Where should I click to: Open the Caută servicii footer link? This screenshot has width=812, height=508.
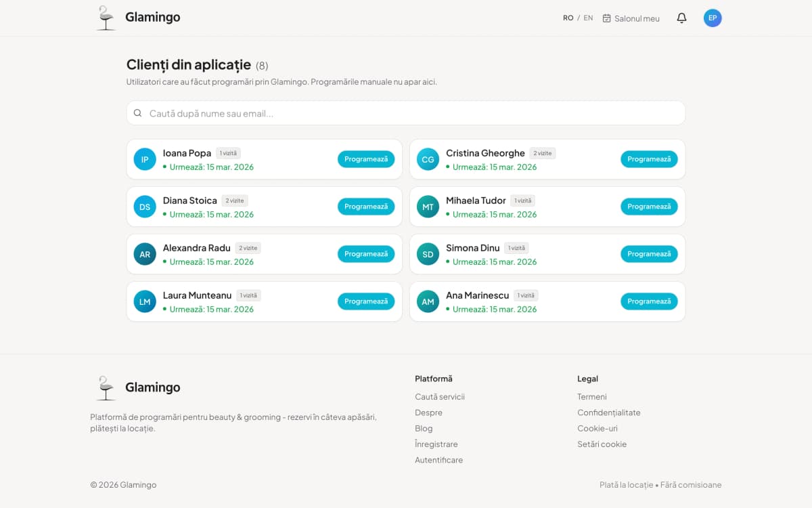(x=439, y=397)
